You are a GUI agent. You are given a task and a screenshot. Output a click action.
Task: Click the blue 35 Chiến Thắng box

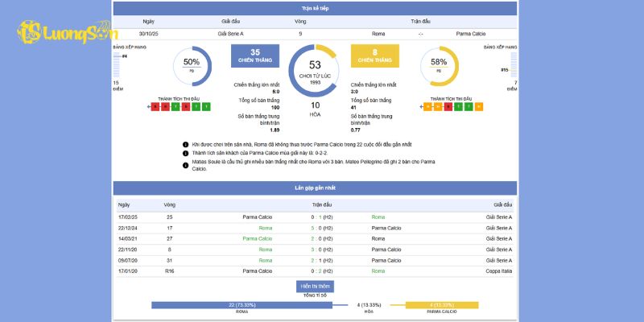(x=254, y=56)
